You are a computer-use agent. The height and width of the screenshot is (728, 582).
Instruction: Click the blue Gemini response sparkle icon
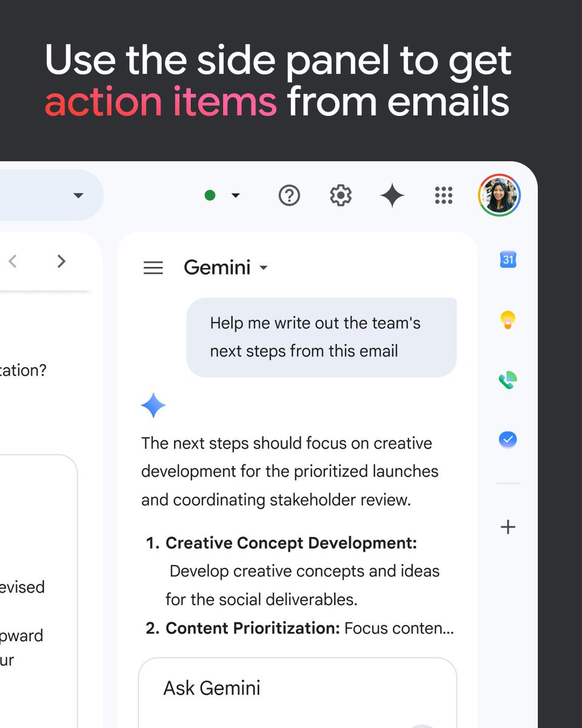click(153, 405)
